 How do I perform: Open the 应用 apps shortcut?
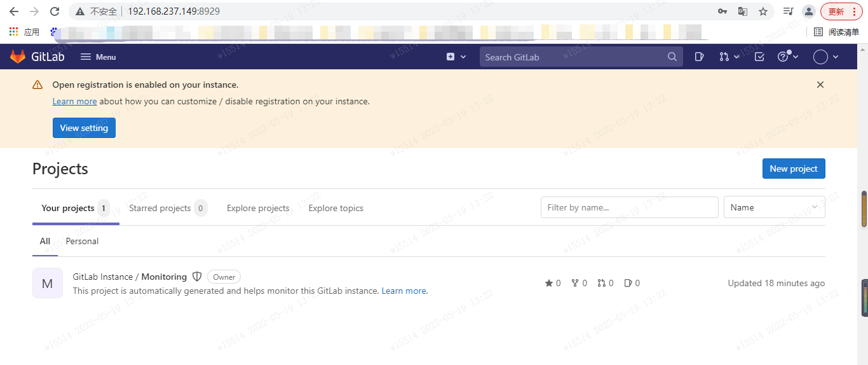pos(25,32)
